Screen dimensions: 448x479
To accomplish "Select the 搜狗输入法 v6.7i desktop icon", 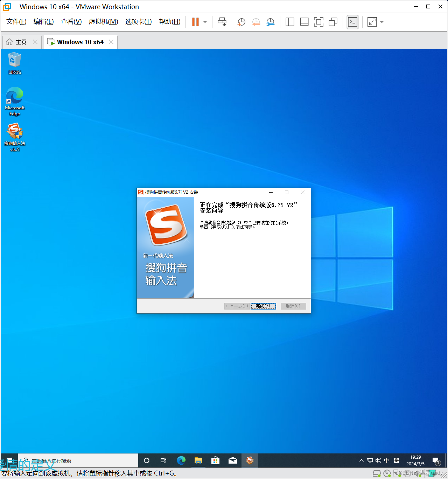I will coord(15,137).
